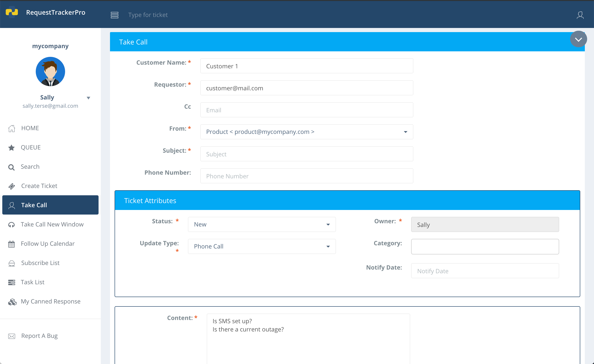Click the Follow Up Calendar icon
The width and height of the screenshot is (594, 364).
(11, 244)
